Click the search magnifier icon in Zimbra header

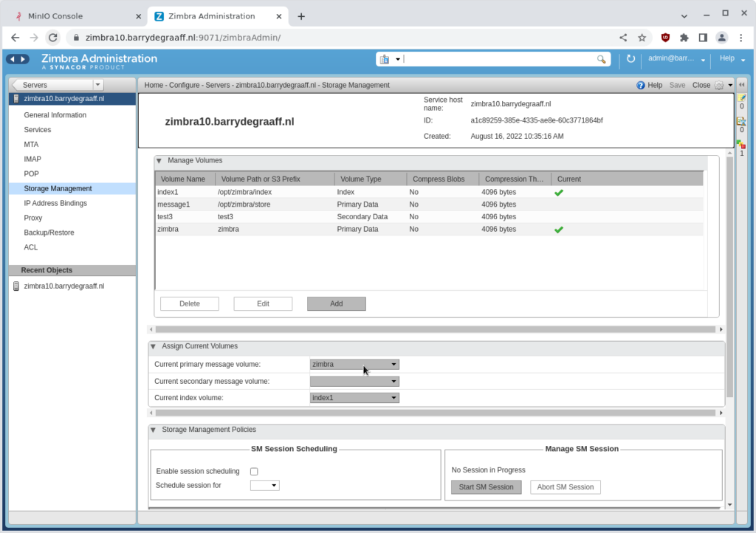tap(601, 59)
